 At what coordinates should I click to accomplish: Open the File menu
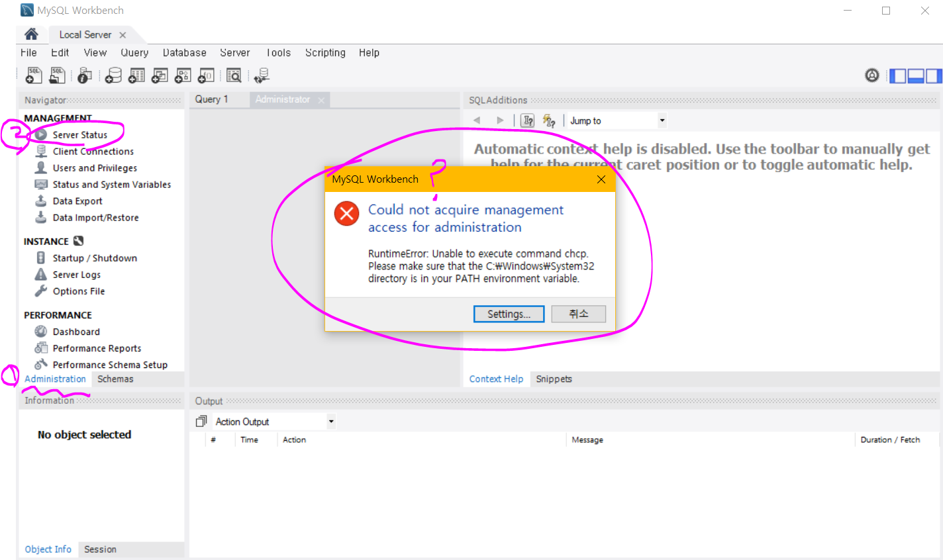coord(28,52)
